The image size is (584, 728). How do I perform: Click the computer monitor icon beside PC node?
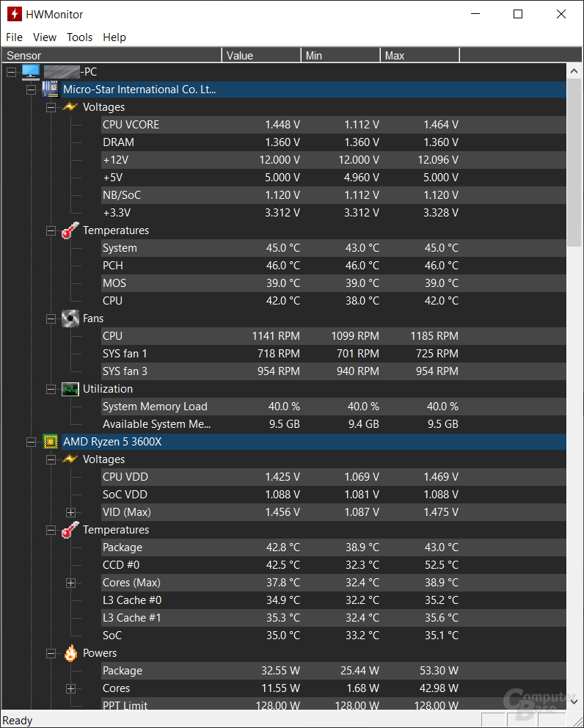pos(31,71)
